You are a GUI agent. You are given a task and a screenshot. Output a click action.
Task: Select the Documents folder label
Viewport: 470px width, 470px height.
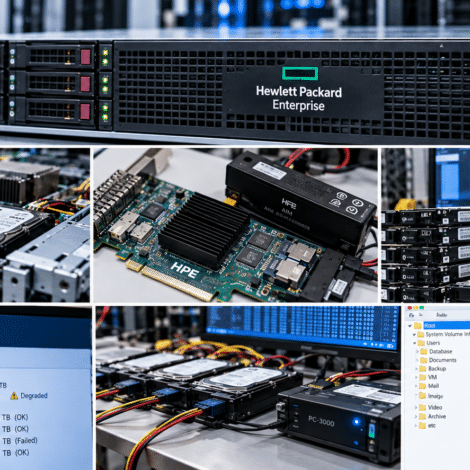point(442,360)
